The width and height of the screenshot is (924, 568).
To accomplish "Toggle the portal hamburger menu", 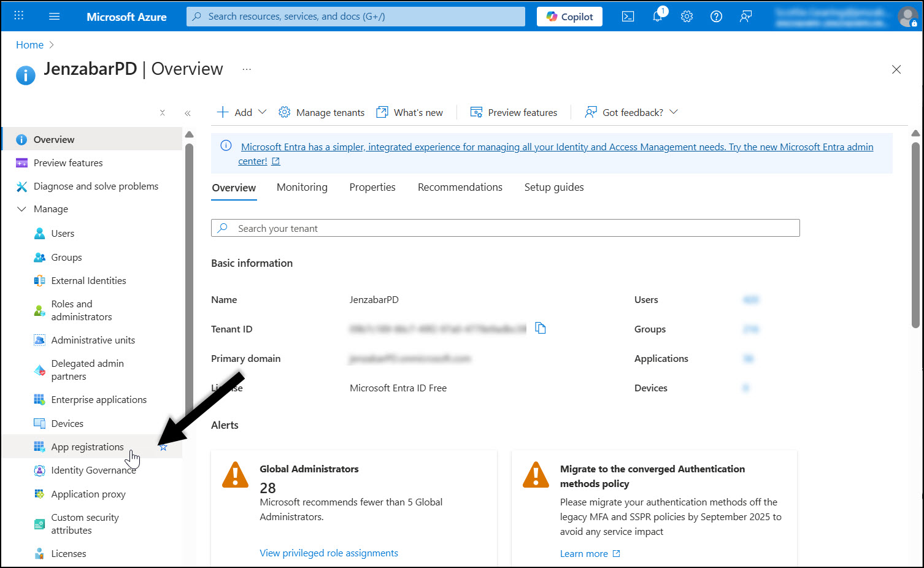I will pyautogui.click(x=54, y=17).
